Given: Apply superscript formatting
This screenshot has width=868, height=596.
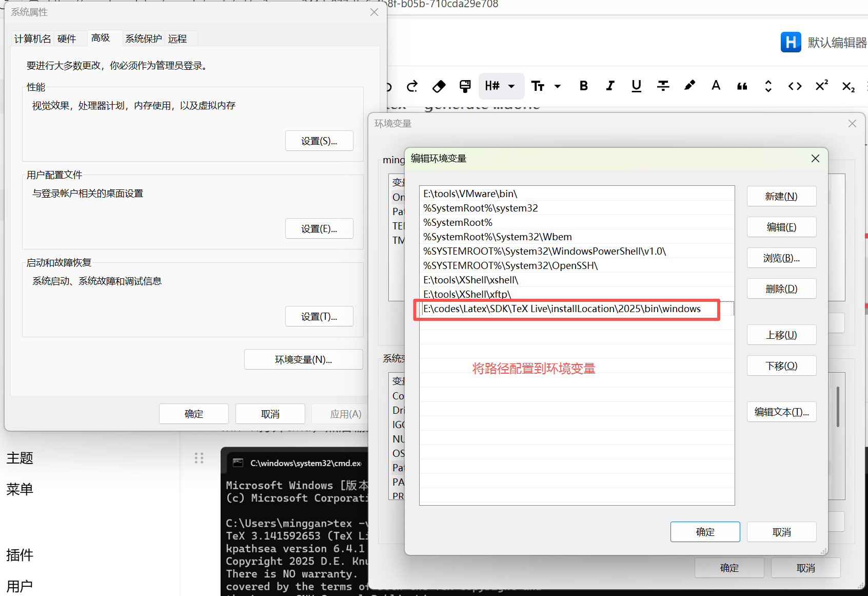Looking at the screenshot, I should [x=821, y=86].
